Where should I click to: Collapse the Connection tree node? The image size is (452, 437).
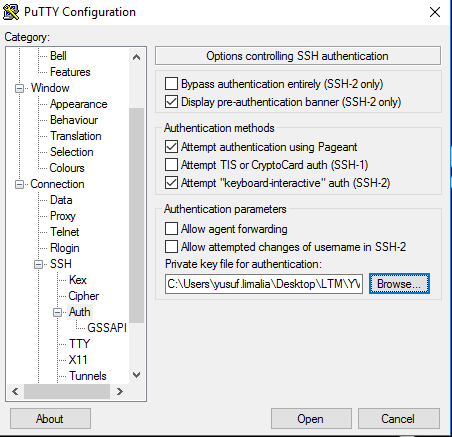19,184
